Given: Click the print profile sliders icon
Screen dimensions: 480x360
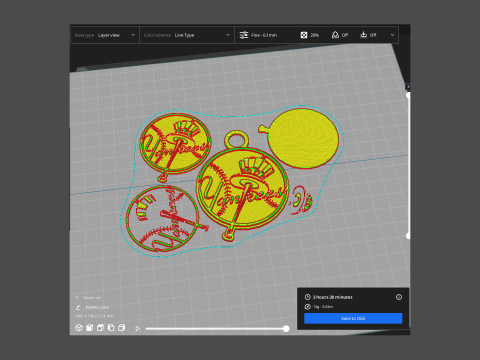Looking at the screenshot, I should [244, 35].
